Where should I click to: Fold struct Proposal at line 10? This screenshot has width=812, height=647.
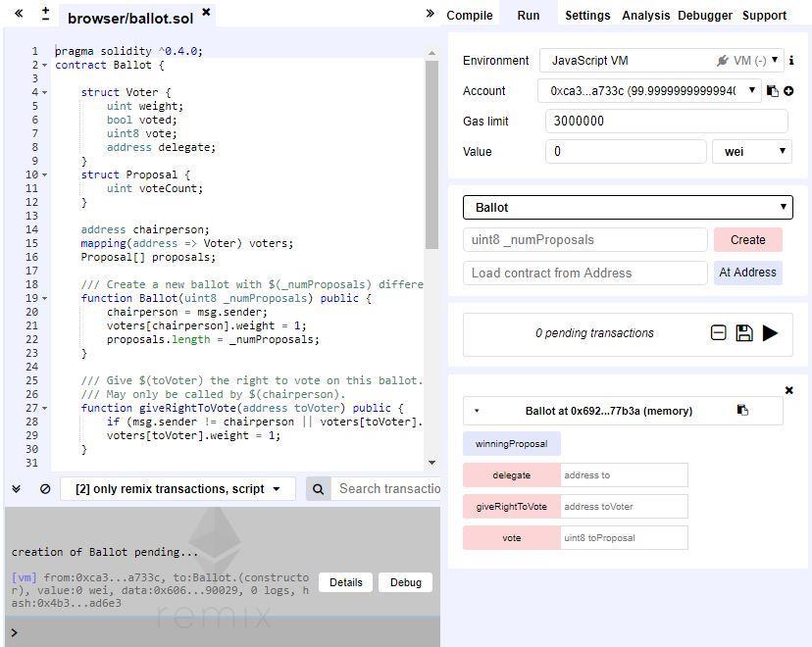(x=44, y=174)
